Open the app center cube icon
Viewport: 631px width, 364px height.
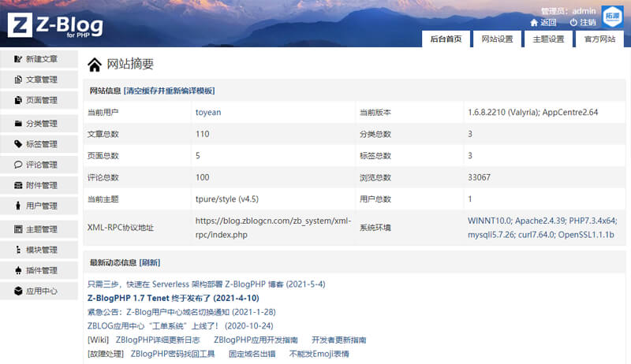click(x=18, y=291)
